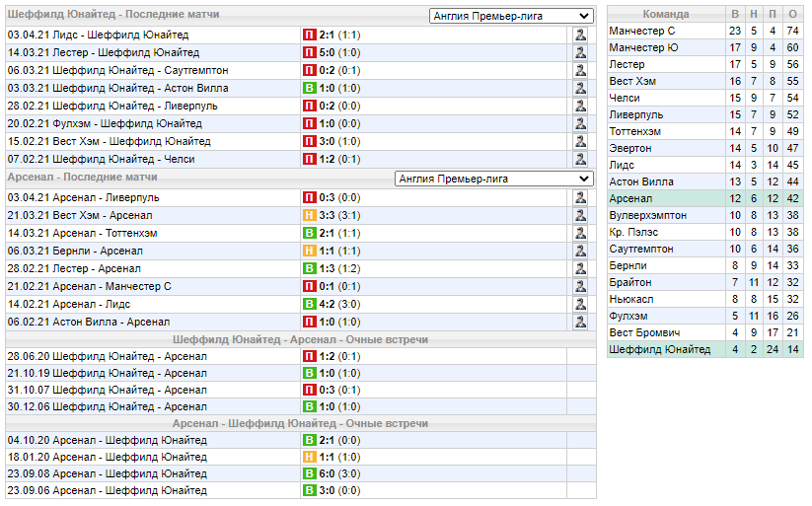This screenshot has width=812, height=506.
Task: Open icon for Фулхэм - Шеффилд Юнайтед match
Action: point(580,123)
